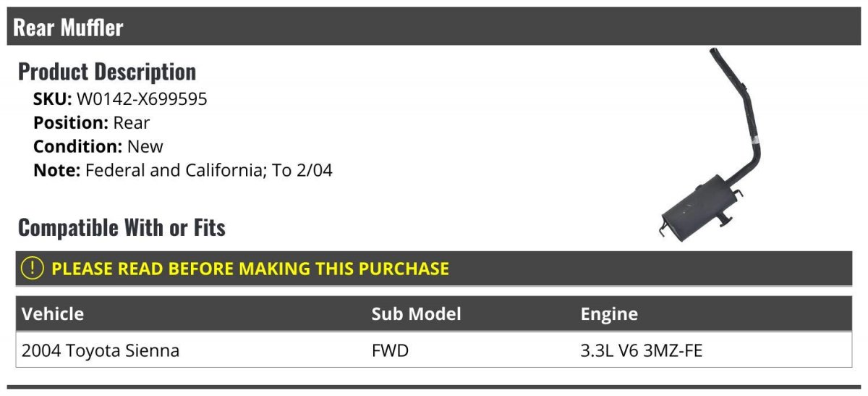Click the Sub Model column header
The height and width of the screenshot is (396, 868).
coord(416,314)
